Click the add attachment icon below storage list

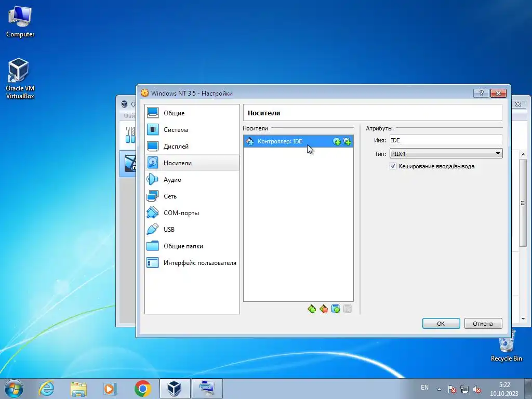tap(336, 309)
